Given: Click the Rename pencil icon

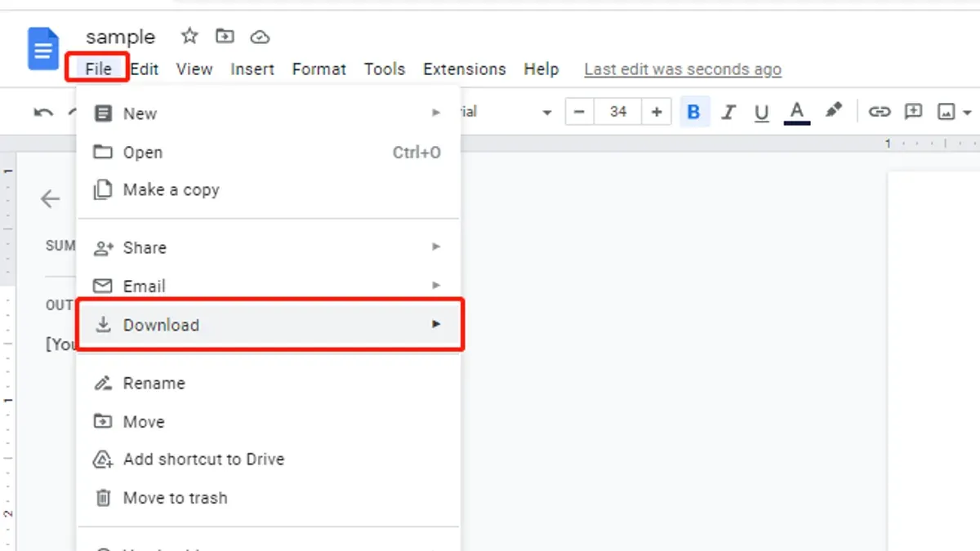Looking at the screenshot, I should pyautogui.click(x=103, y=383).
